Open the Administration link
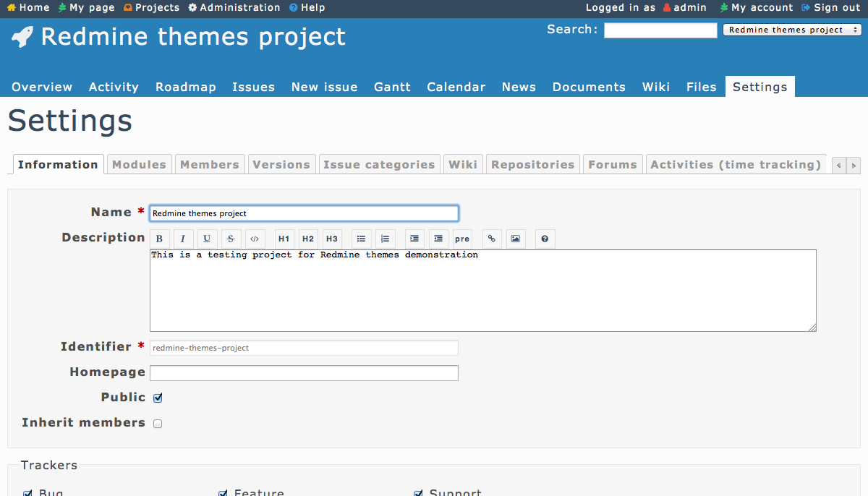868x496 pixels. click(x=234, y=7)
